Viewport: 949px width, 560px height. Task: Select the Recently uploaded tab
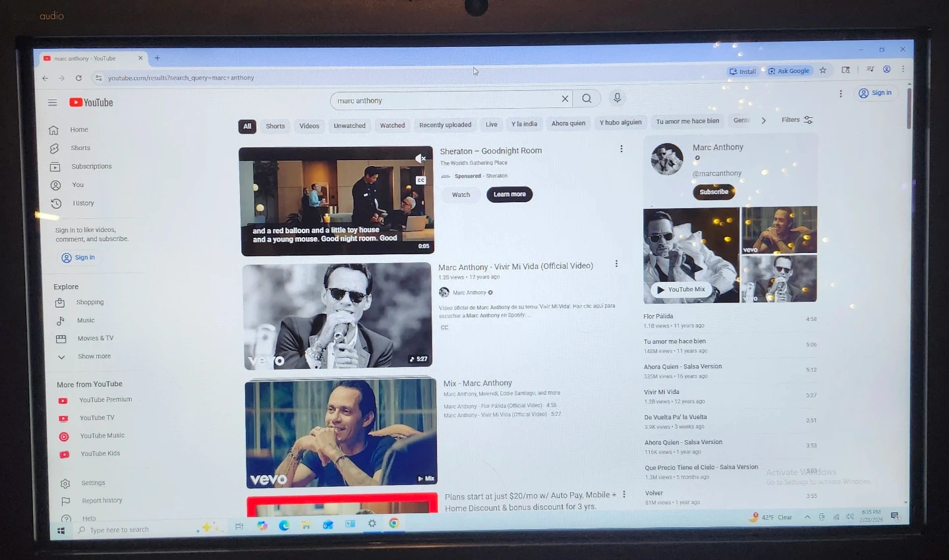pos(445,125)
